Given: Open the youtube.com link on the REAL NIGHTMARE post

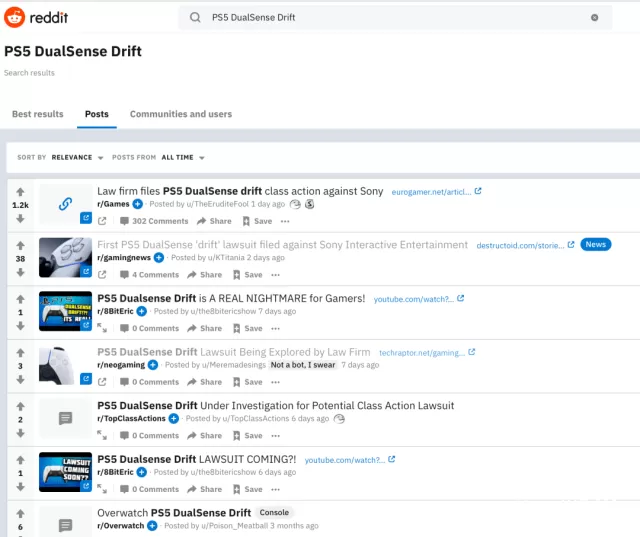Looking at the screenshot, I should point(419,299).
